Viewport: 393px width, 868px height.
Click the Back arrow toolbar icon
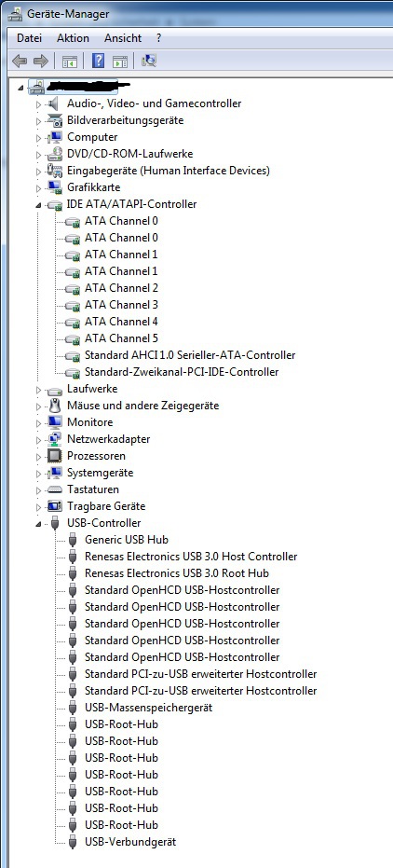pos(20,61)
